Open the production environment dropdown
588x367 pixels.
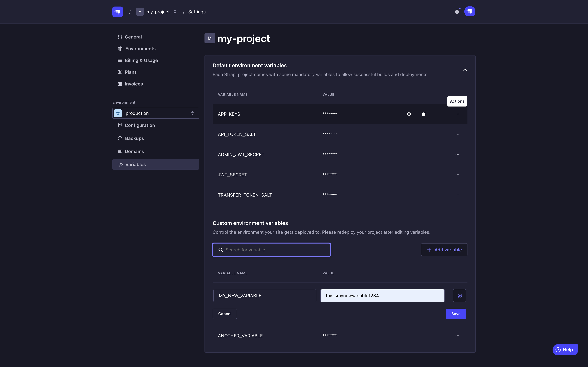(x=156, y=113)
